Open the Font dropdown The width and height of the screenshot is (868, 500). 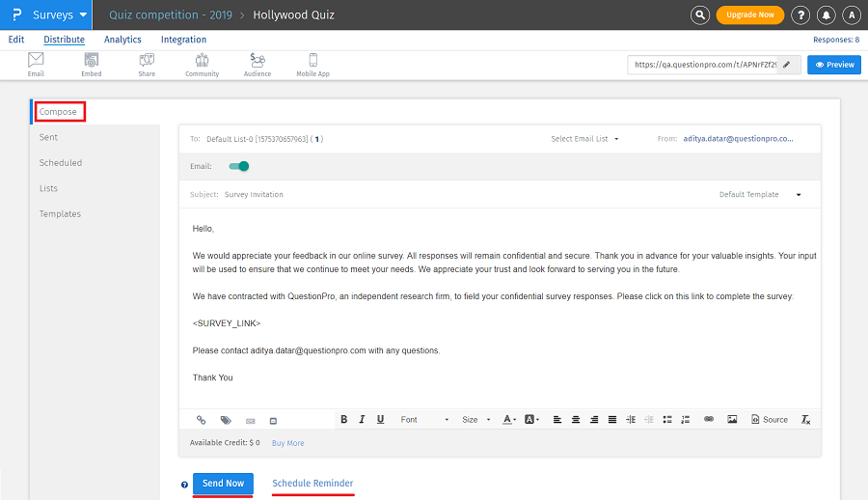pyautogui.click(x=424, y=420)
